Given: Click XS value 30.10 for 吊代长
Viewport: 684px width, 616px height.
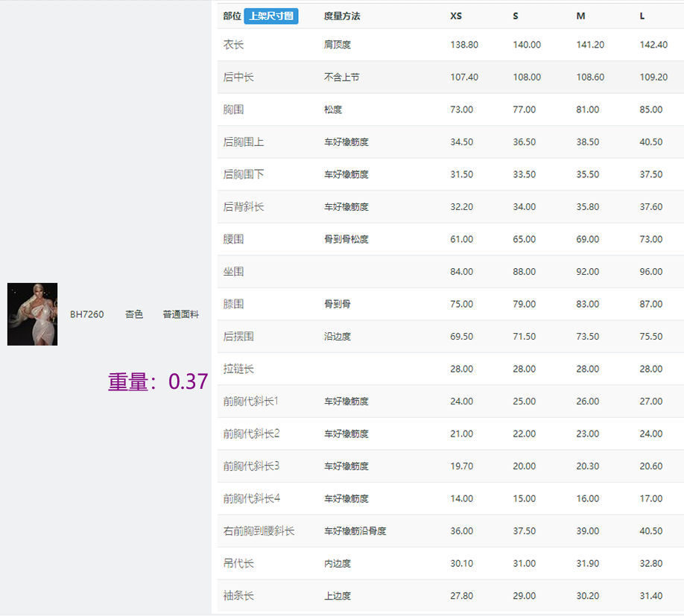Looking at the screenshot, I should pyautogui.click(x=461, y=563).
